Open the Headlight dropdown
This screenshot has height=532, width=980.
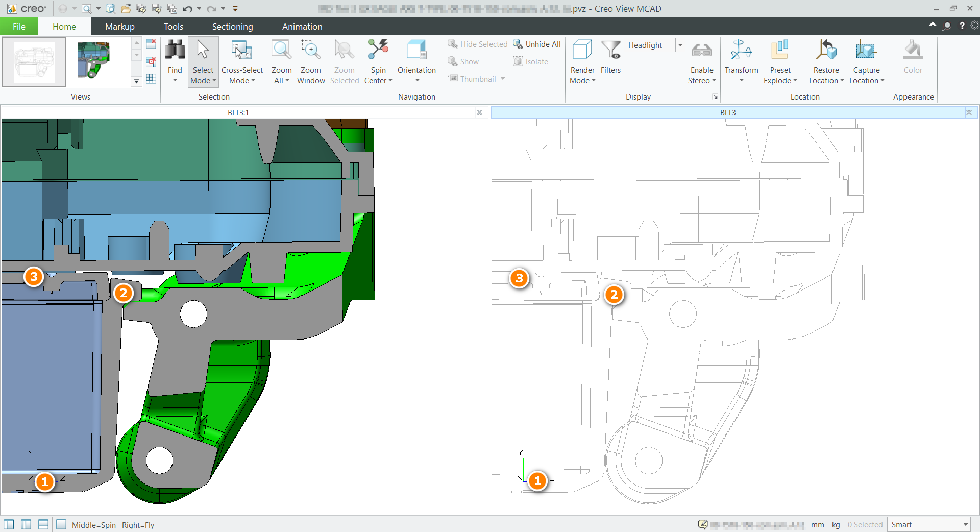pos(680,45)
